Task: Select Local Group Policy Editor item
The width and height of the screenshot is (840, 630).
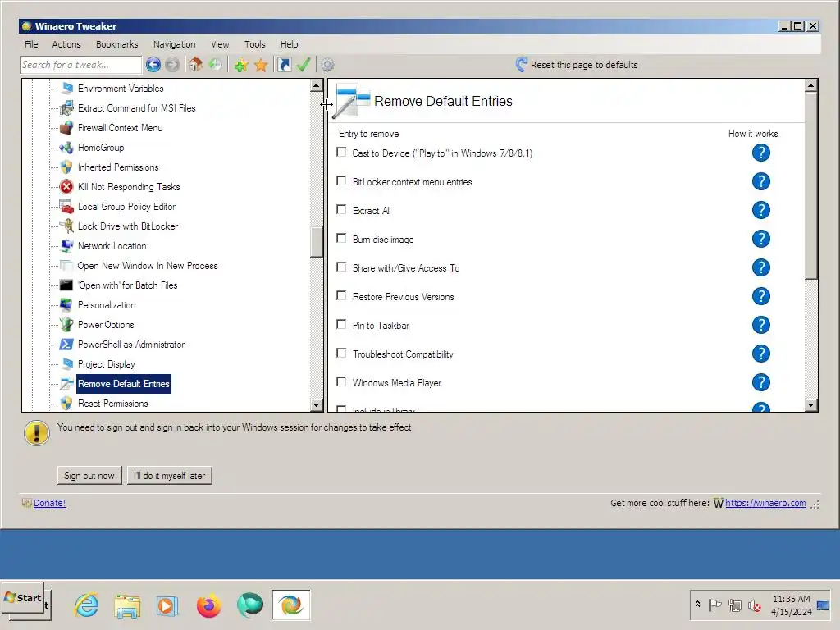Action: [126, 206]
